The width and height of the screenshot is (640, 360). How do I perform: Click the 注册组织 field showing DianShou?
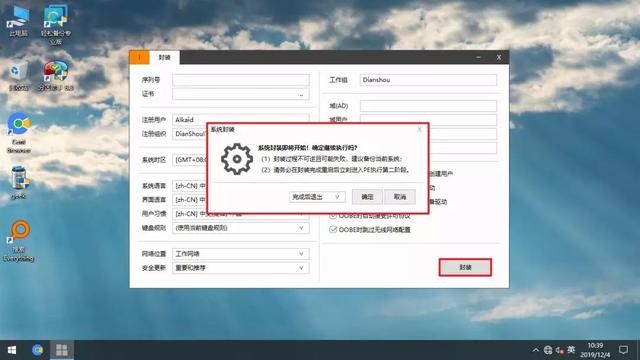pos(190,134)
